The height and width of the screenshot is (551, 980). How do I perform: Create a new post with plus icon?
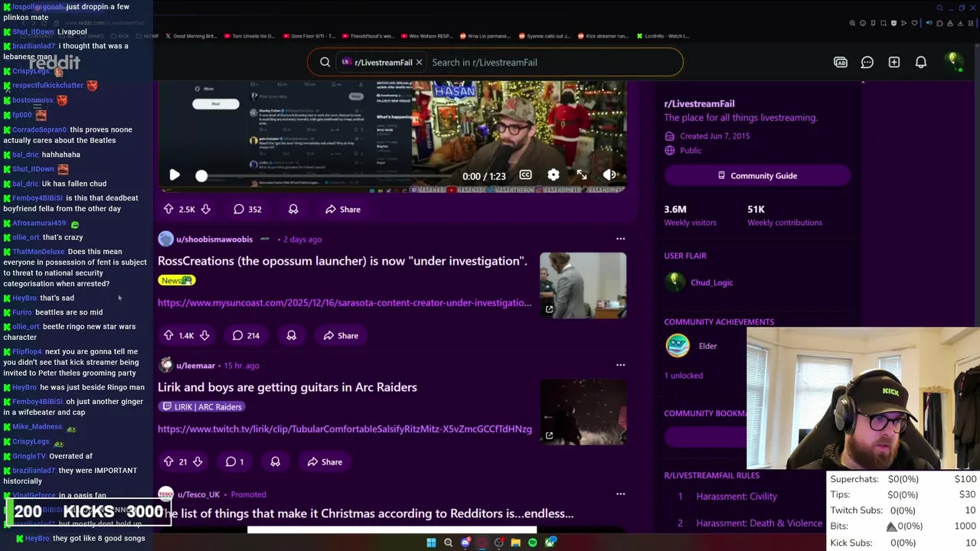click(894, 62)
